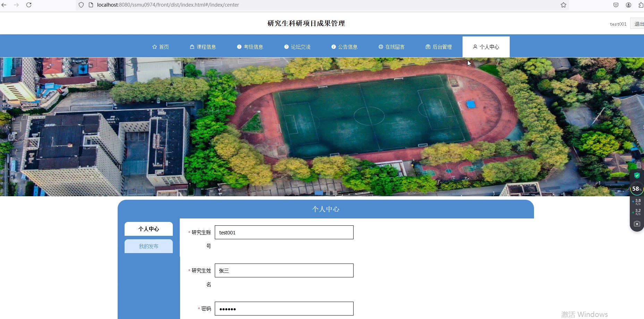Click the screenshot camera widget icon
This screenshot has width=644, height=319.
click(637, 224)
